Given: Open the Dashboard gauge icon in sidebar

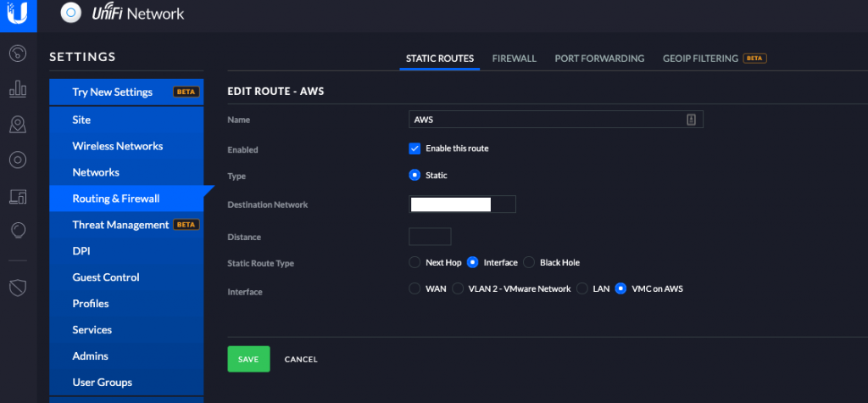Looking at the screenshot, I should pyautogui.click(x=18, y=53).
